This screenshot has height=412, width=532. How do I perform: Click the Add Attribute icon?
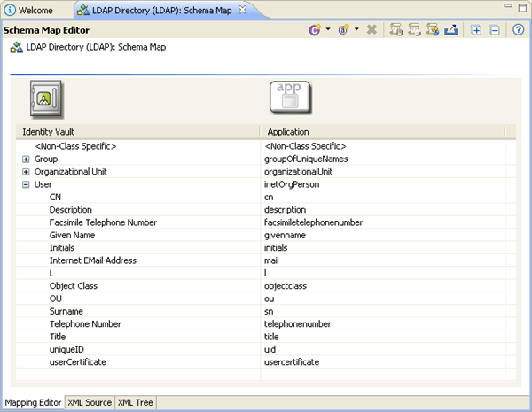[x=344, y=30]
